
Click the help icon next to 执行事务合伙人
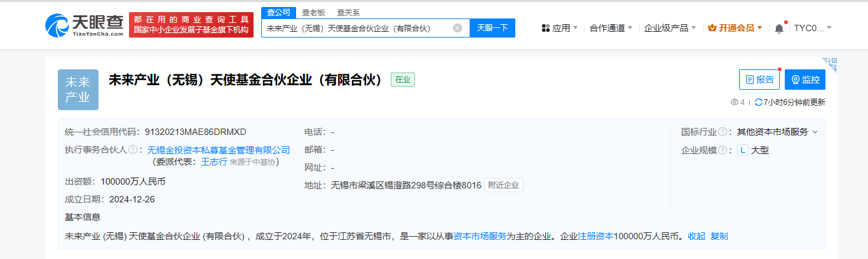133,150
